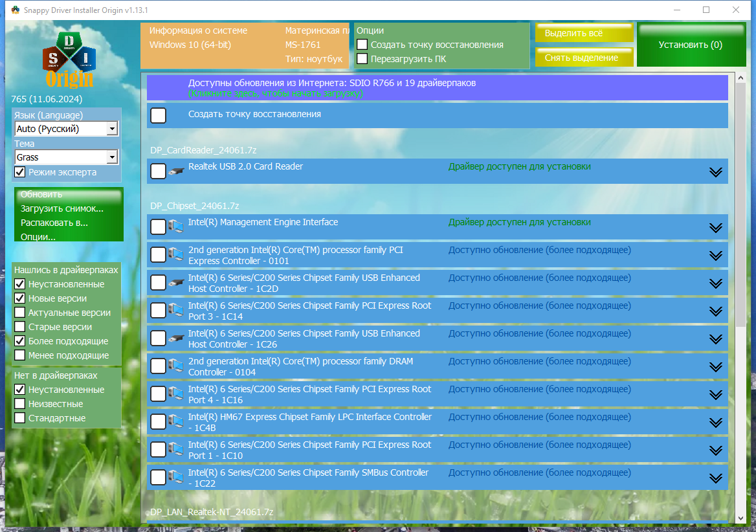Click the app icon in the title bar
The height and width of the screenshot is (532, 756).
(x=16, y=10)
